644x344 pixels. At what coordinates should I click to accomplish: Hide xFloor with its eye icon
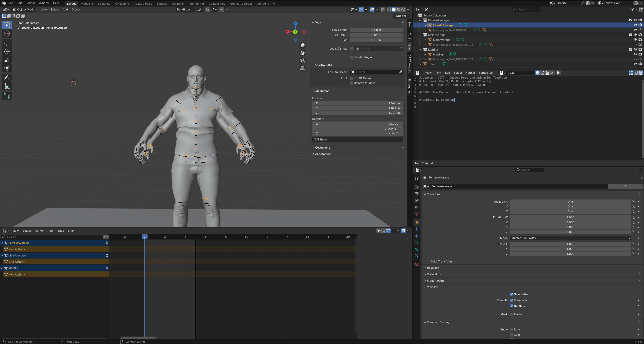pos(635,64)
